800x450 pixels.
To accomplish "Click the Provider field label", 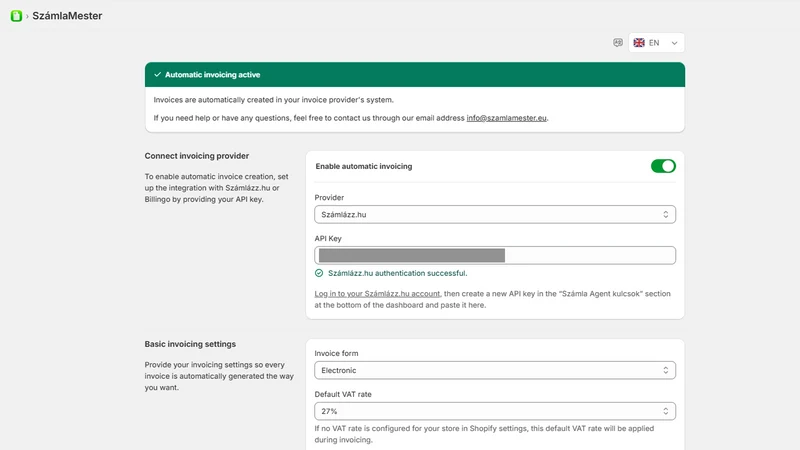I will 329,197.
